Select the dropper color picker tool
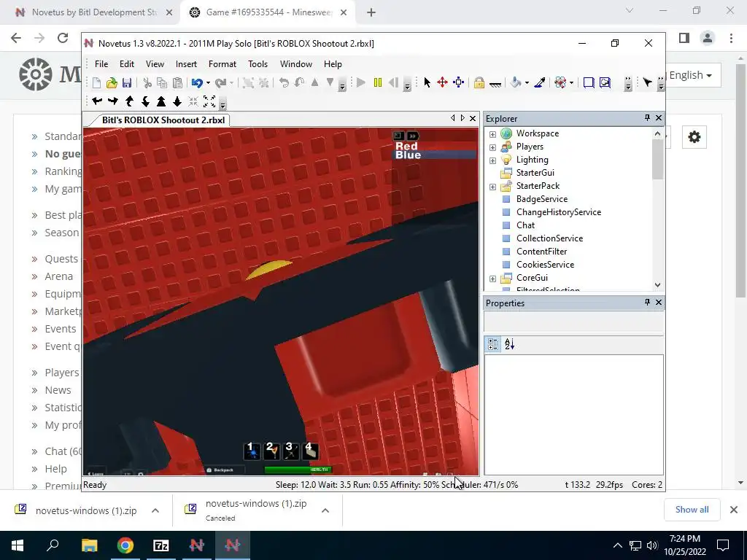747x560 pixels. point(540,83)
